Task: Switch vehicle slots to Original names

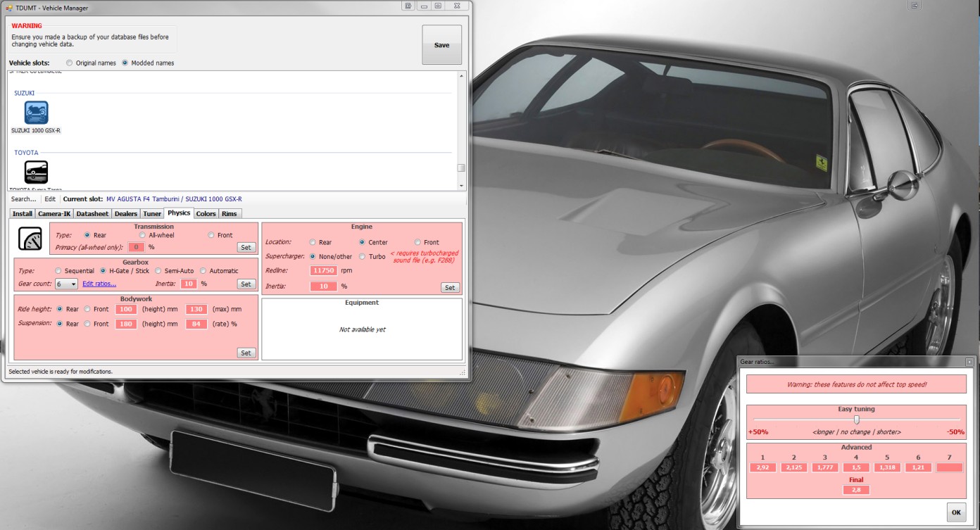Action: [69, 63]
